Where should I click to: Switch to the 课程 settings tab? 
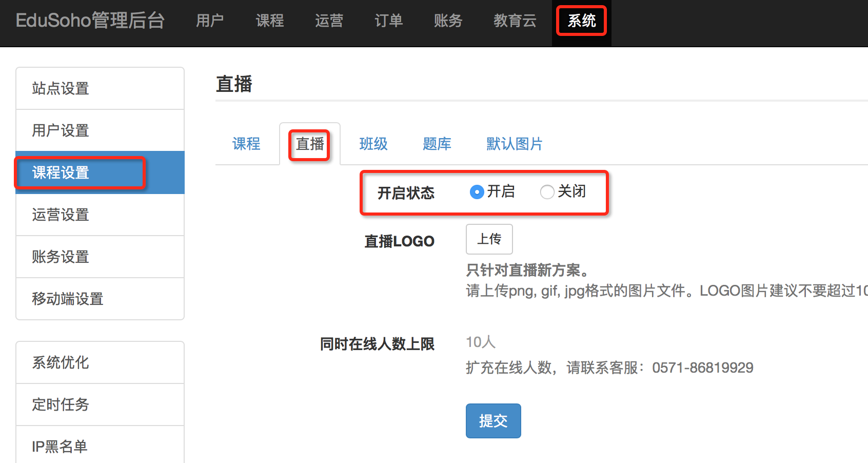(246, 144)
